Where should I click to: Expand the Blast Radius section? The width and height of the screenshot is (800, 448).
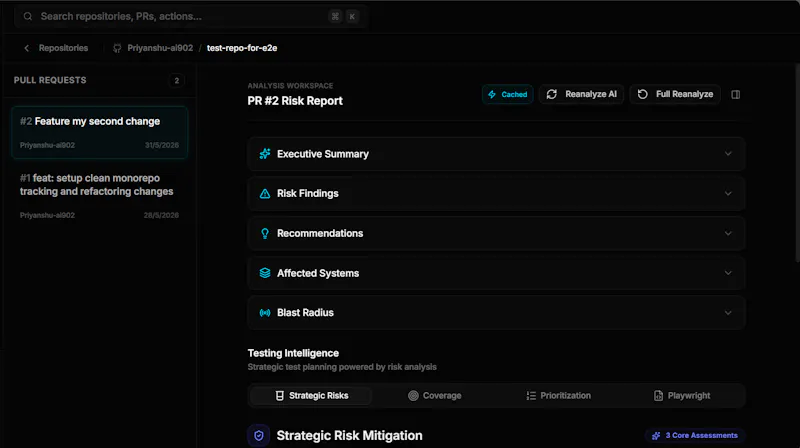point(496,313)
